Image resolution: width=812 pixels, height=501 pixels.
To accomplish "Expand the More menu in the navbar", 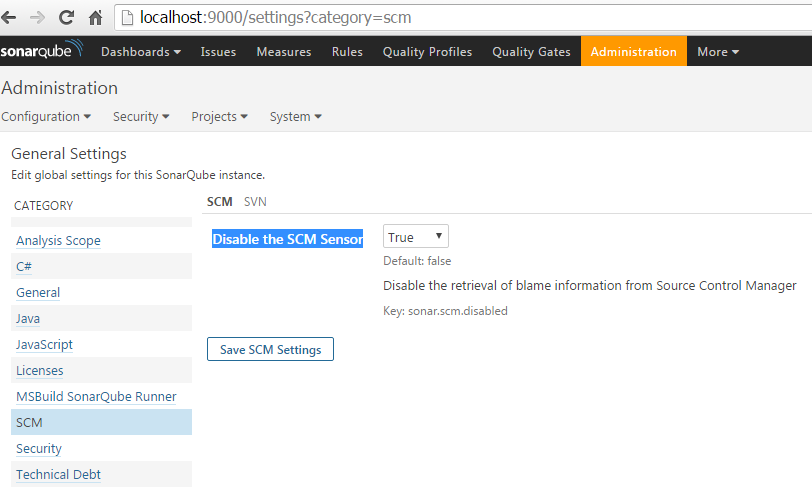I will 718,52.
